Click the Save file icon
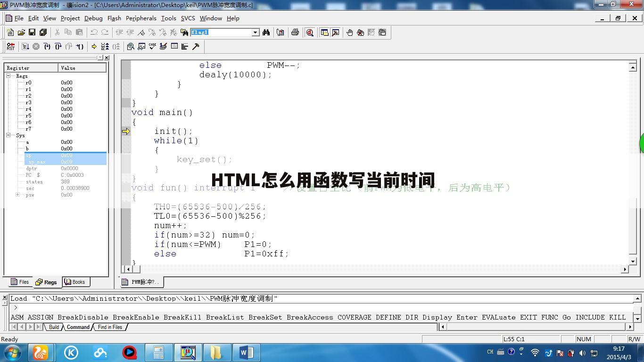 [x=32, y=33]
